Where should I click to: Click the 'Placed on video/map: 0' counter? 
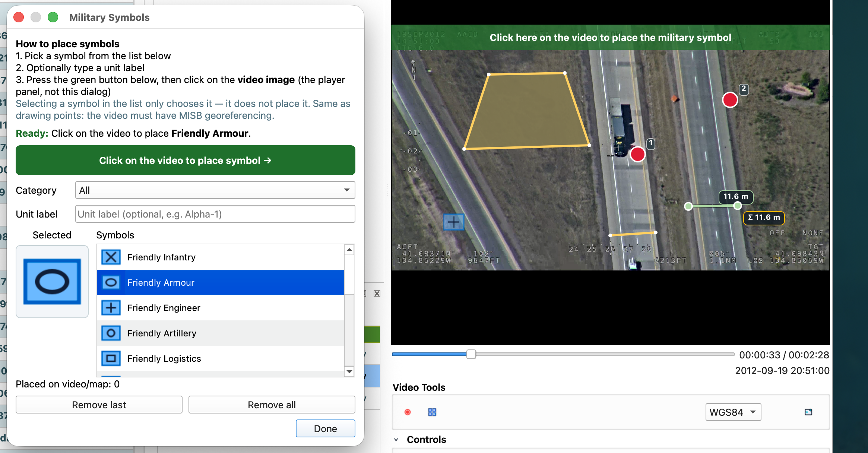click(x=67, y=384)
